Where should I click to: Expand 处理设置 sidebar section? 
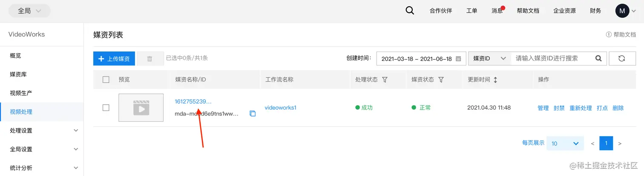[42, 131]
